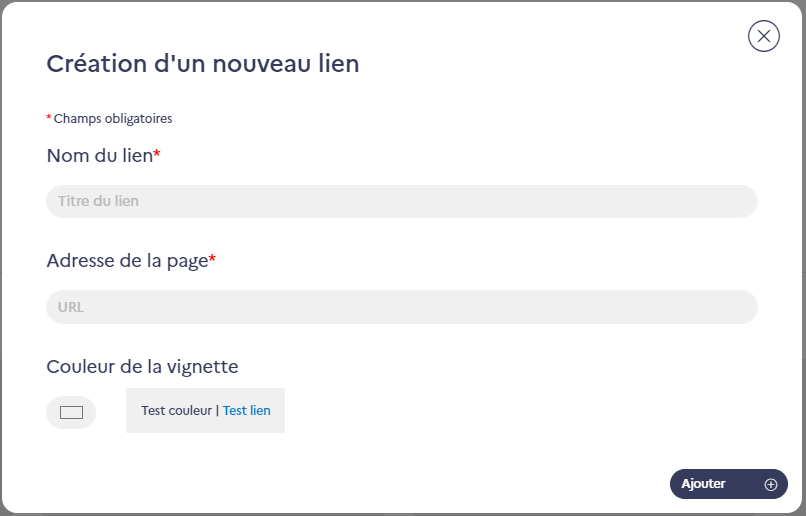
Task: Focus the URL input field
Action: coord(402,307)
